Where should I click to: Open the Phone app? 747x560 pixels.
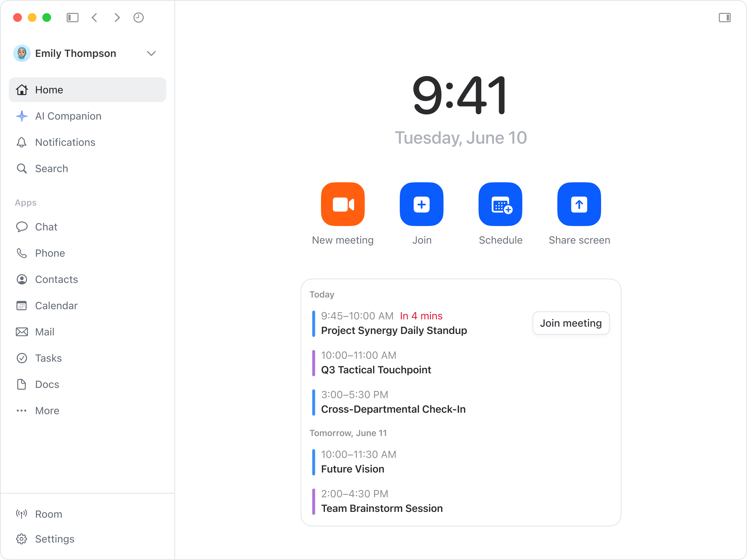tap(50, 253)
